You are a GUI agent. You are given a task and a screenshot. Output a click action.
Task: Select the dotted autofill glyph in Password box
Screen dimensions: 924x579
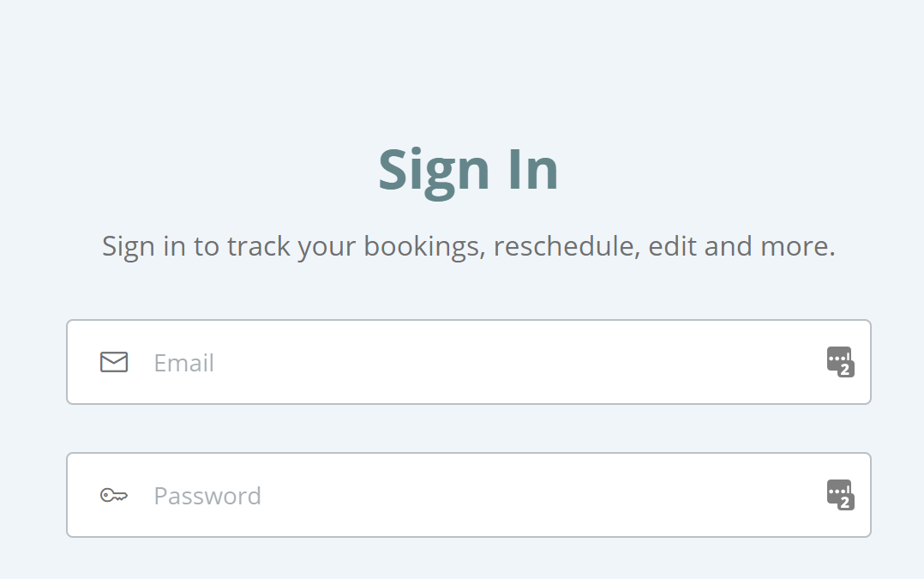tap(838, 490)
